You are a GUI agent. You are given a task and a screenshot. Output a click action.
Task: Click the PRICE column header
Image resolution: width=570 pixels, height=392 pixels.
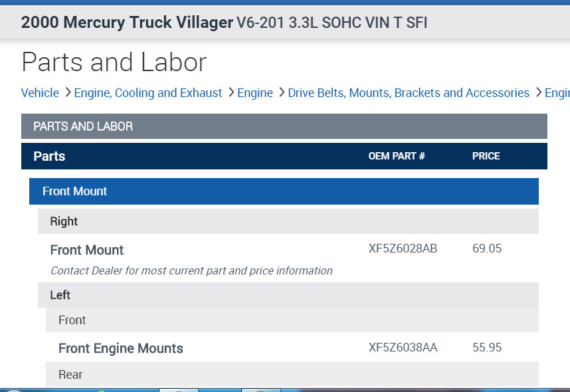tap(486, 156)
